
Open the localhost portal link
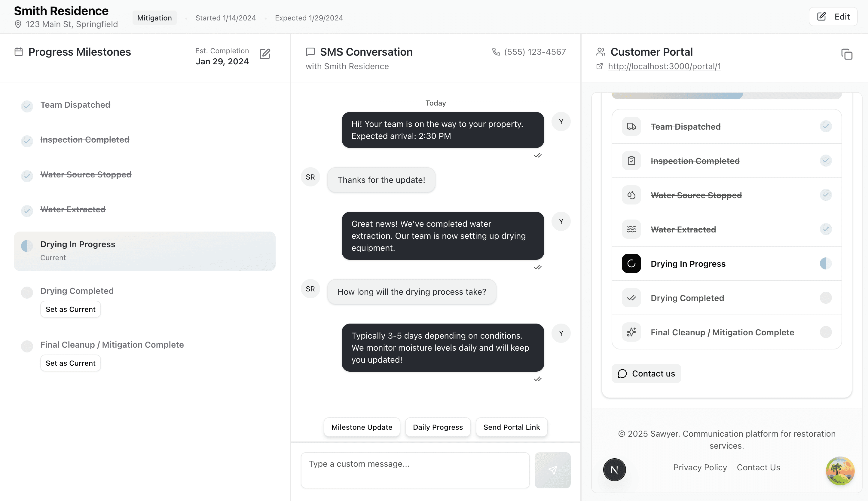(664, 66)
